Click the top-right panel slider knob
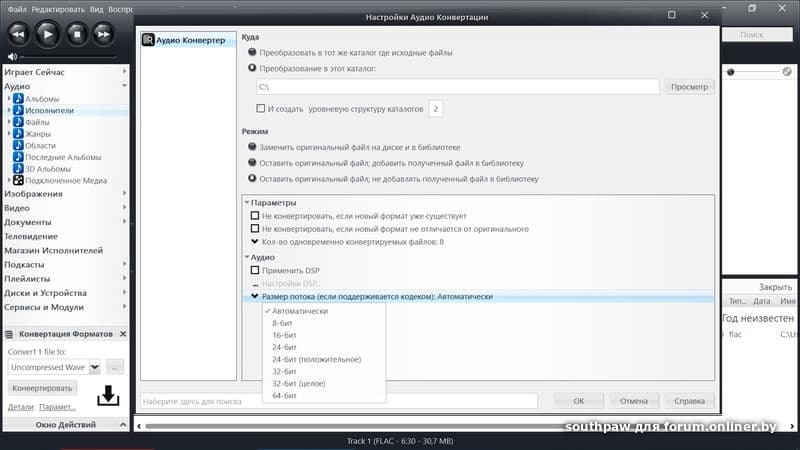This screenshot has width=800, height=450. click(x=731, y=72)
